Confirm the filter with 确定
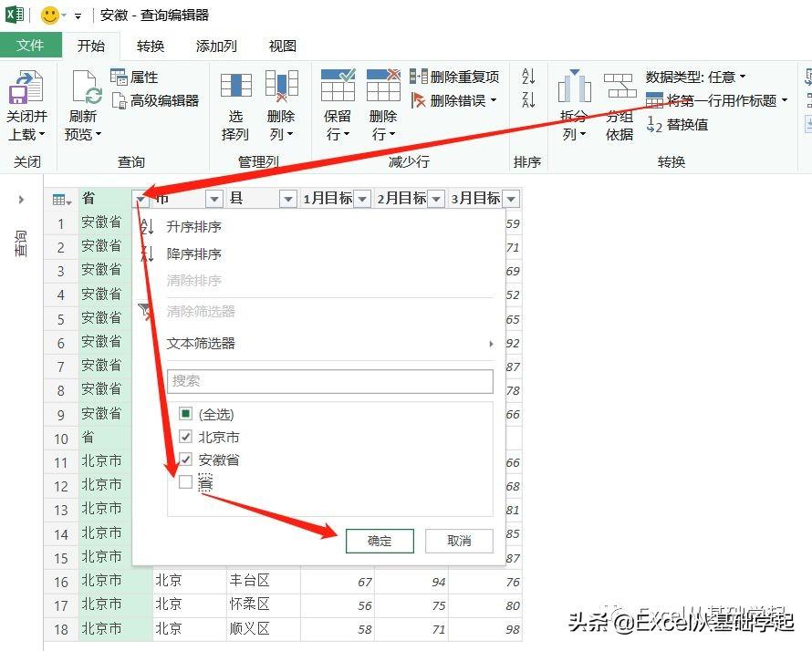 click(x=380, y=541)
